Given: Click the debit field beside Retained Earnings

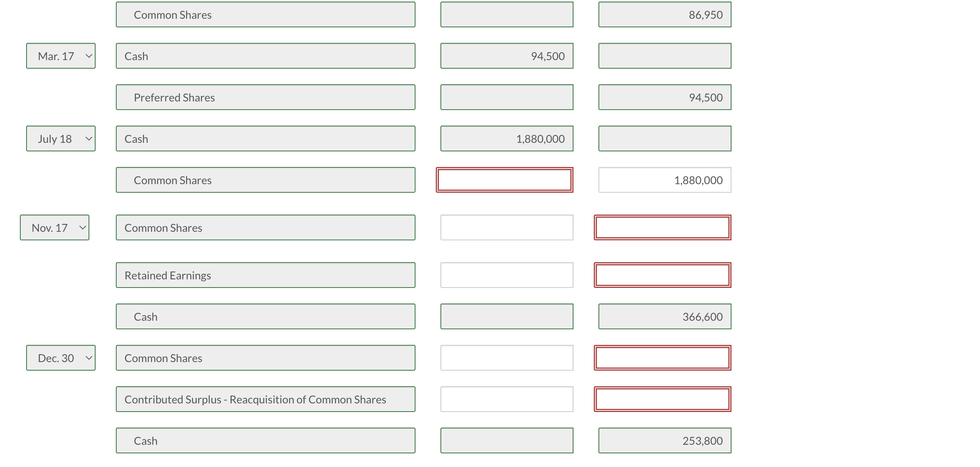Looking at the screenshot, I should point(506,275).
